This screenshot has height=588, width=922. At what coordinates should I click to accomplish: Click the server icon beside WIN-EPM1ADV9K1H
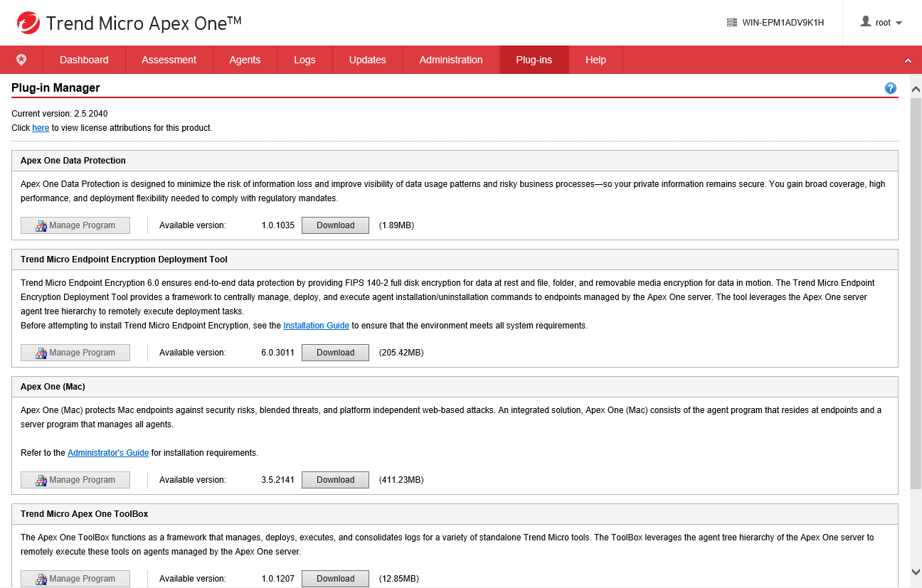pyautogui.click(x=732, y=23)
